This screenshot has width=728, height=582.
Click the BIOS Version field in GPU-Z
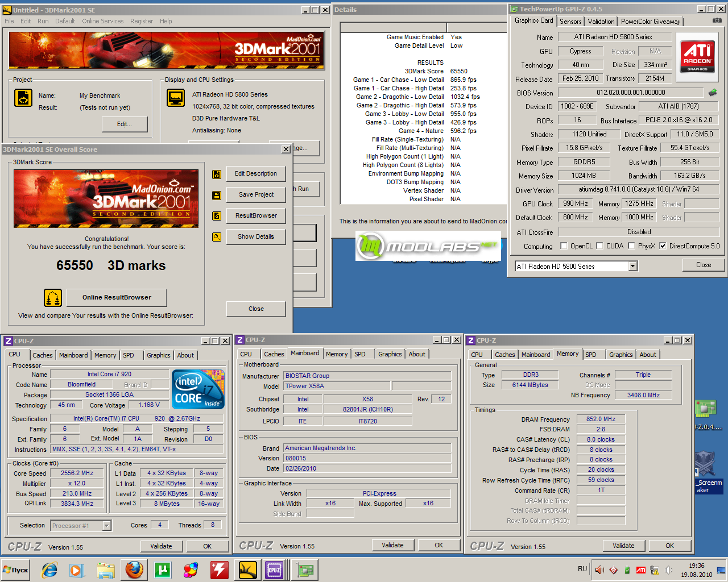pyautogui.click(x=631, y=93)
